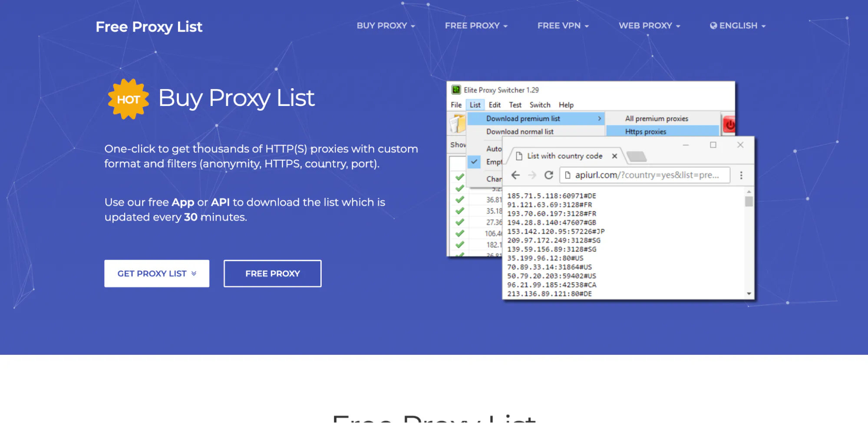The image size is (868, 423).
Task: Choose All premium proxies submenu item
Action: (x=663, y=119)
